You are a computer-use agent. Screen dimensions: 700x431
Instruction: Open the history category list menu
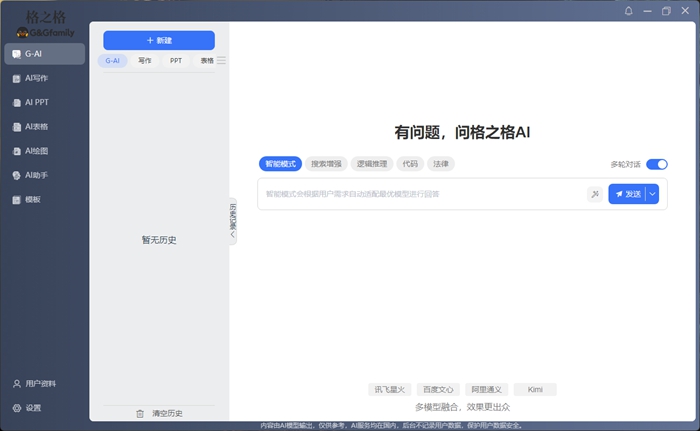coord(221,60)
